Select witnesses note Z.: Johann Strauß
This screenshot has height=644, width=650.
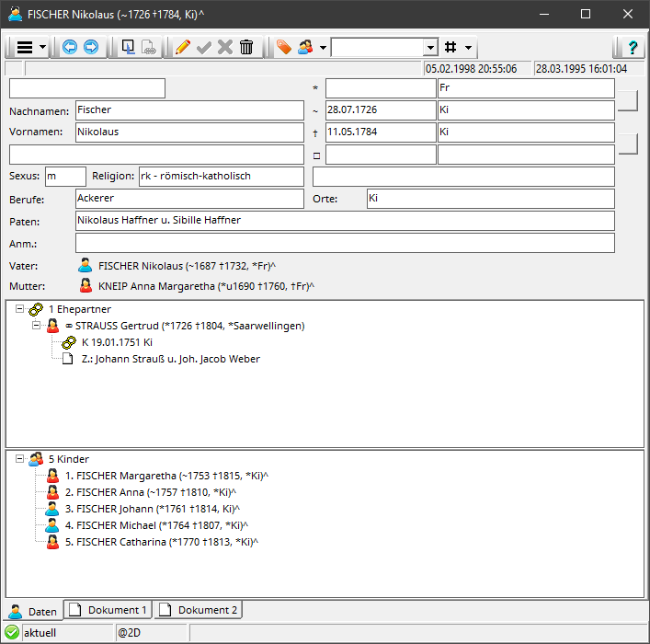[x=171, y=359]
